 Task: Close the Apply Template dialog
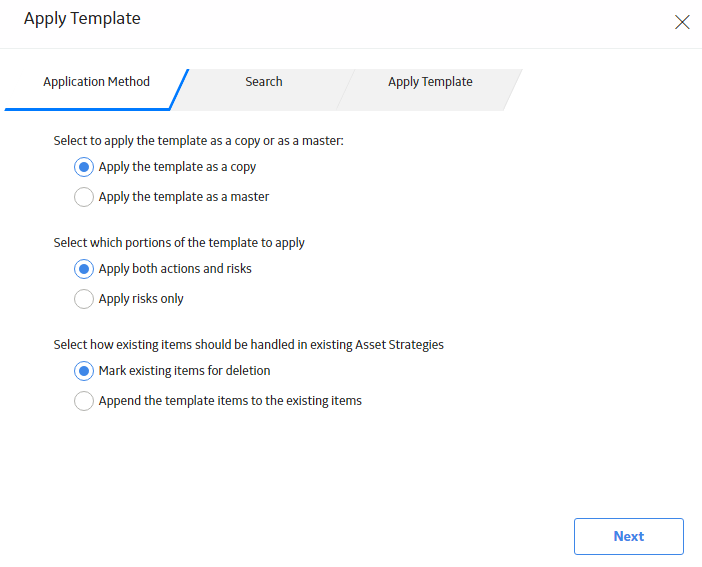click(682, 22)
